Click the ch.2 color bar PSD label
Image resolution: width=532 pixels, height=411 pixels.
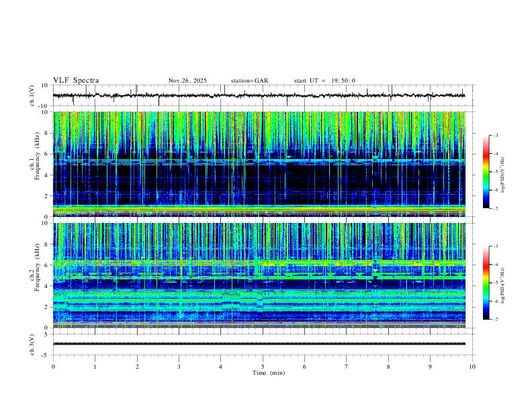coord(503,285)
